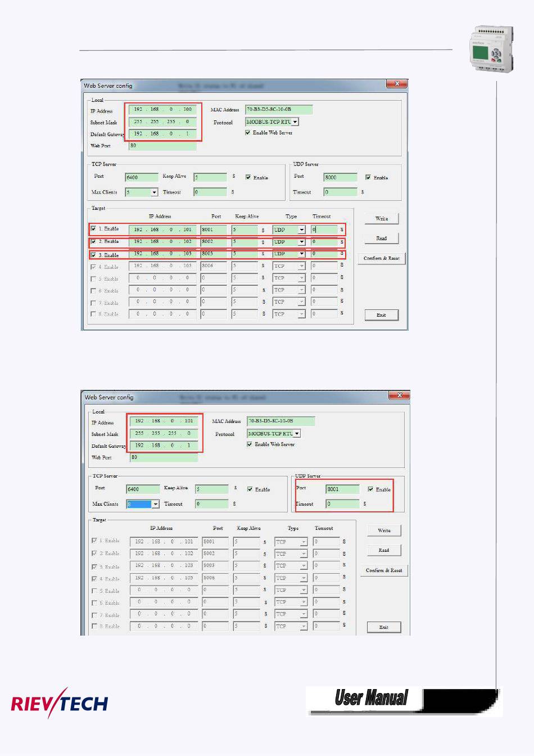The image size is (534, 756).
Task: Click MAC Address field in lower dialog
Action: [281, 421]
